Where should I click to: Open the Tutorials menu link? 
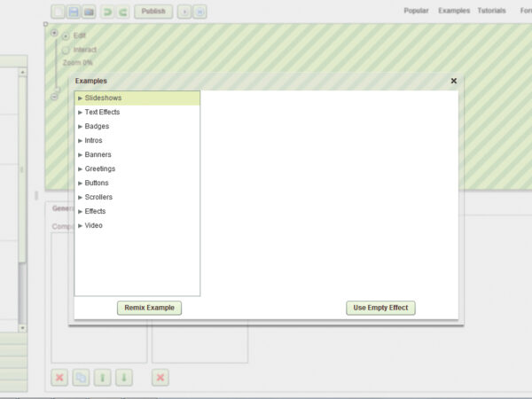point(491,12)
